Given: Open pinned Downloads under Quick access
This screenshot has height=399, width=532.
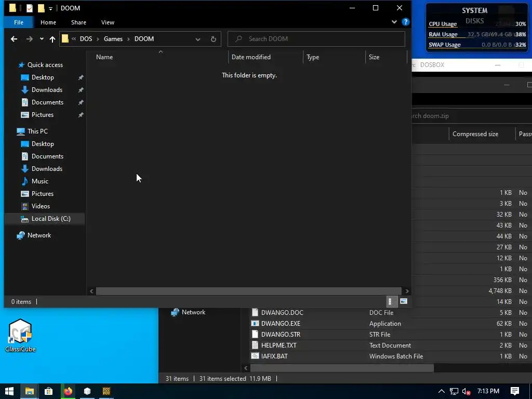Looking at the screenshot, I should tap(47, 90).
